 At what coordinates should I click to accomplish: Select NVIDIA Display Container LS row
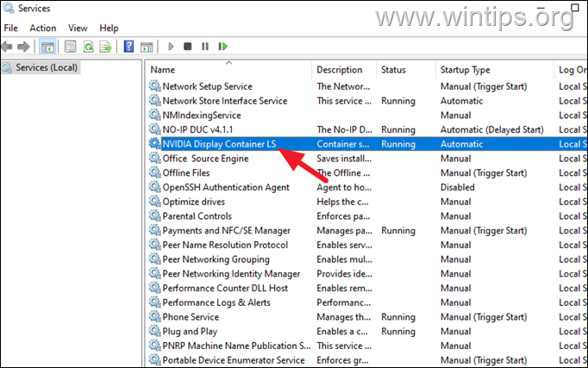pyautogui.click(x=368, y=144)
